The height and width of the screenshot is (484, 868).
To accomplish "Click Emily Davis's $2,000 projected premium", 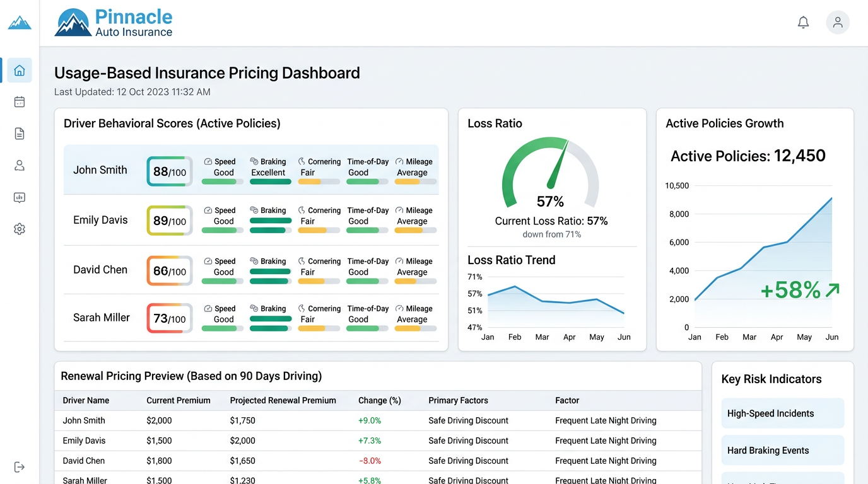I will point(242,441).
